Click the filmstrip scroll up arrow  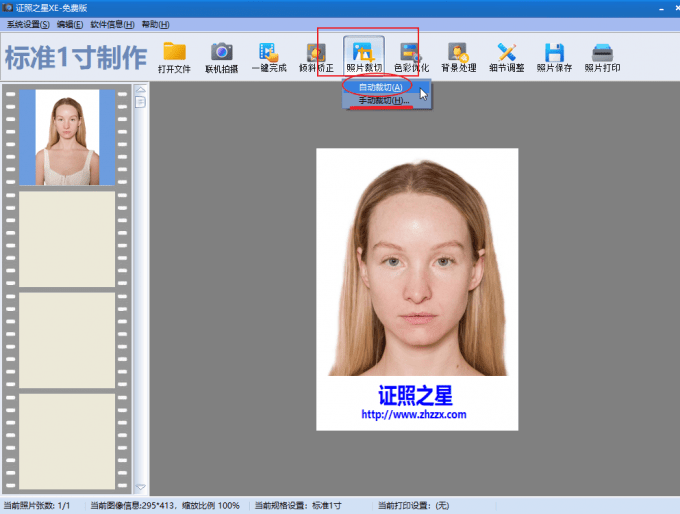(141, 90)
